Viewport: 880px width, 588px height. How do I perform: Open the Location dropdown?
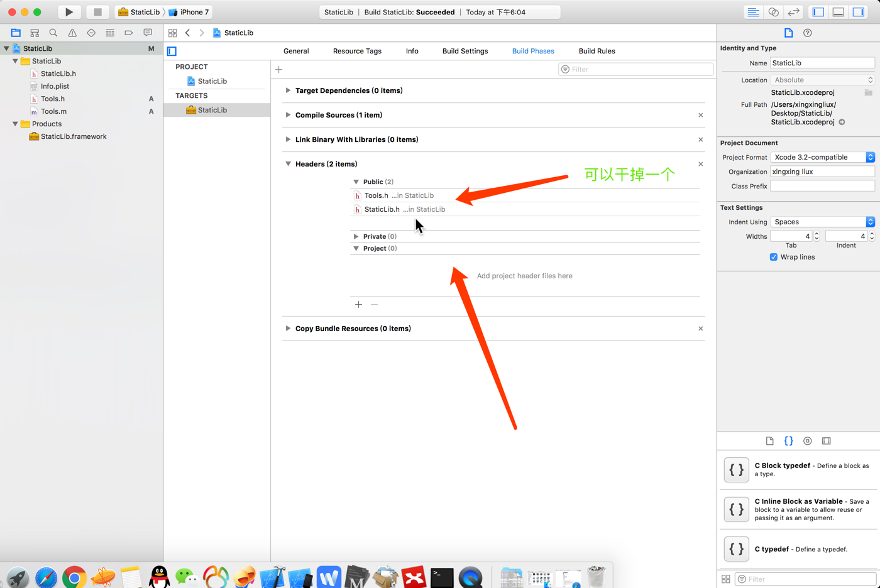coord(822,80)
